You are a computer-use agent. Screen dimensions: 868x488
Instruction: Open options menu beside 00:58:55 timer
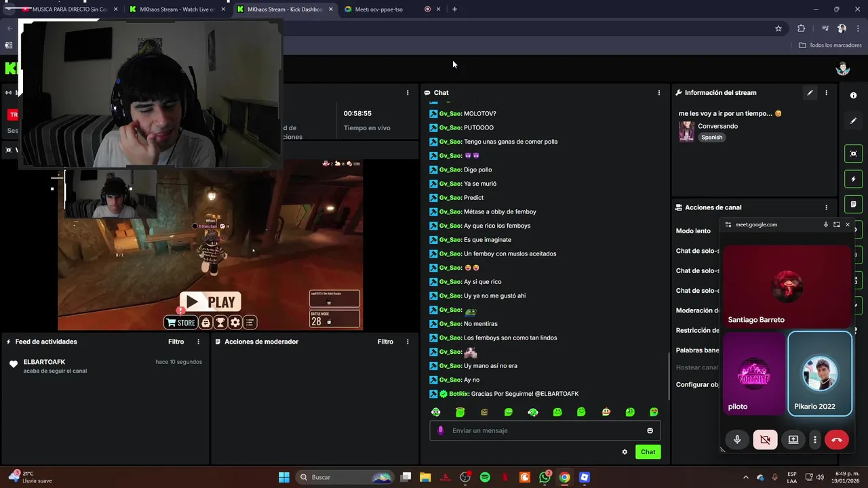[408, 93]
